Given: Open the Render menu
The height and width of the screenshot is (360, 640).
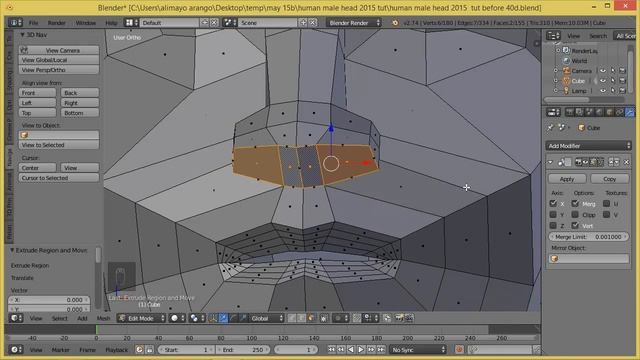Looking at the screenshot, I should [x=56, y=23].
